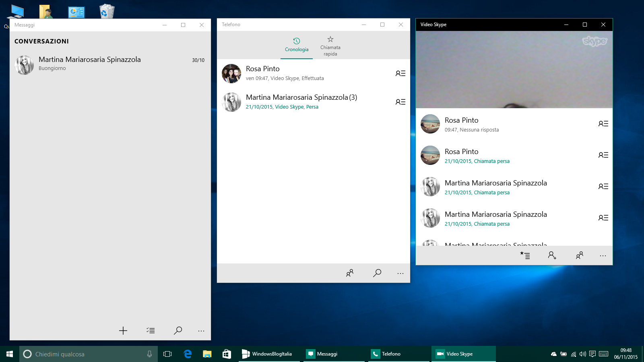The image size is (644, 362).
Task: Open OneDrive cloud icon in system tray
Action: click(554, 354)
